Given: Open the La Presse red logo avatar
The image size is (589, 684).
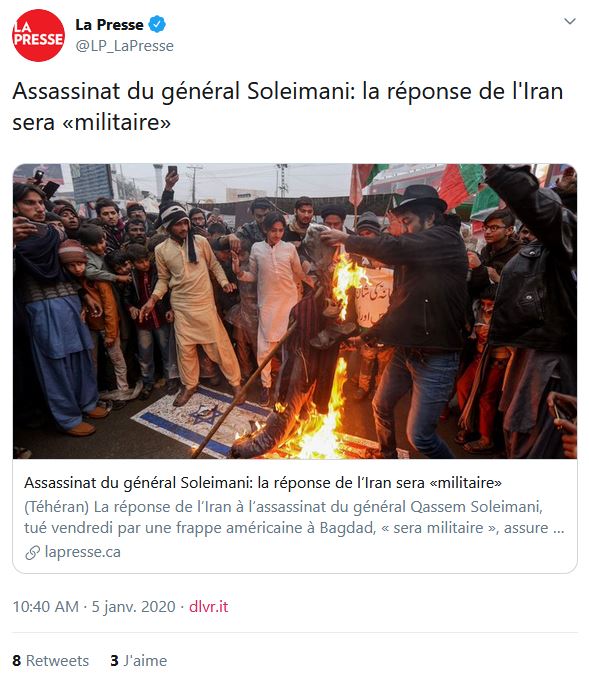Looking at the screenshot, I should tap(38, 35).
